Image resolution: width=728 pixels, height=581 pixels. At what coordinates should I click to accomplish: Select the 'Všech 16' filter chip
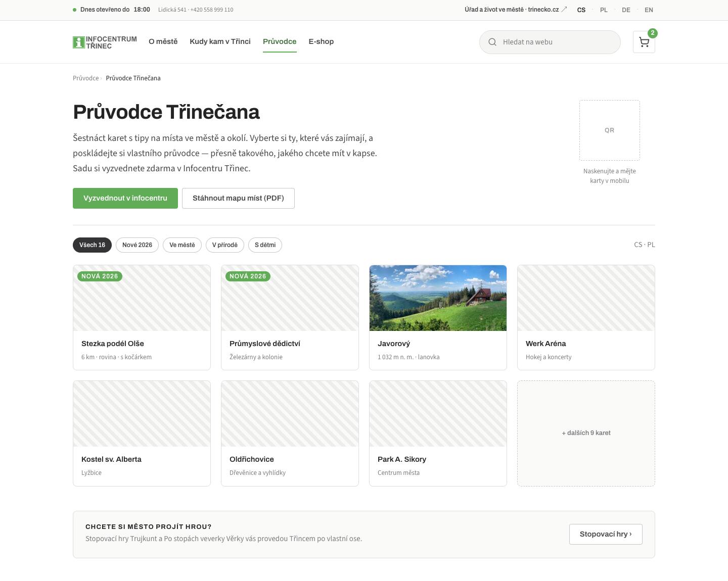[x=92, y=245]
